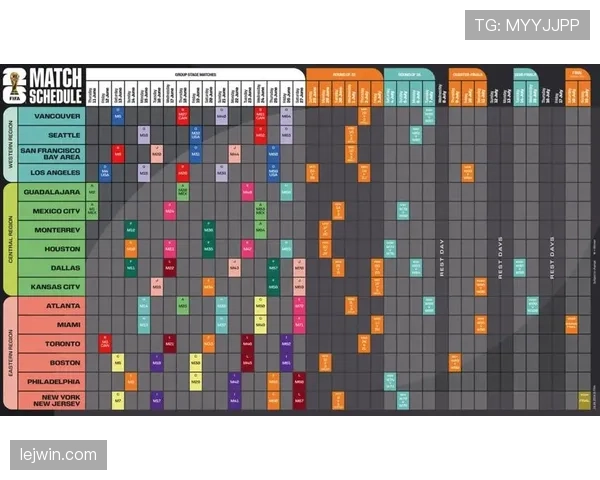Open Mexico City's teal round of 16 cell
The width and height of the screenshot is (600, 480).
[403, 211]
